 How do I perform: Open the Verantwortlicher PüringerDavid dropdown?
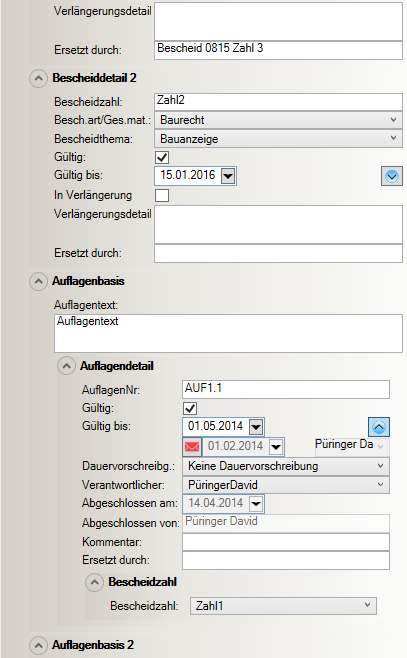pos(286,485)
